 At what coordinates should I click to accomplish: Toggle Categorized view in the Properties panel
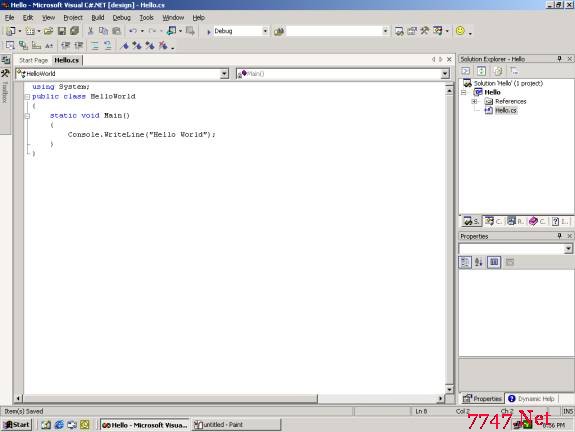coord(465,262)
